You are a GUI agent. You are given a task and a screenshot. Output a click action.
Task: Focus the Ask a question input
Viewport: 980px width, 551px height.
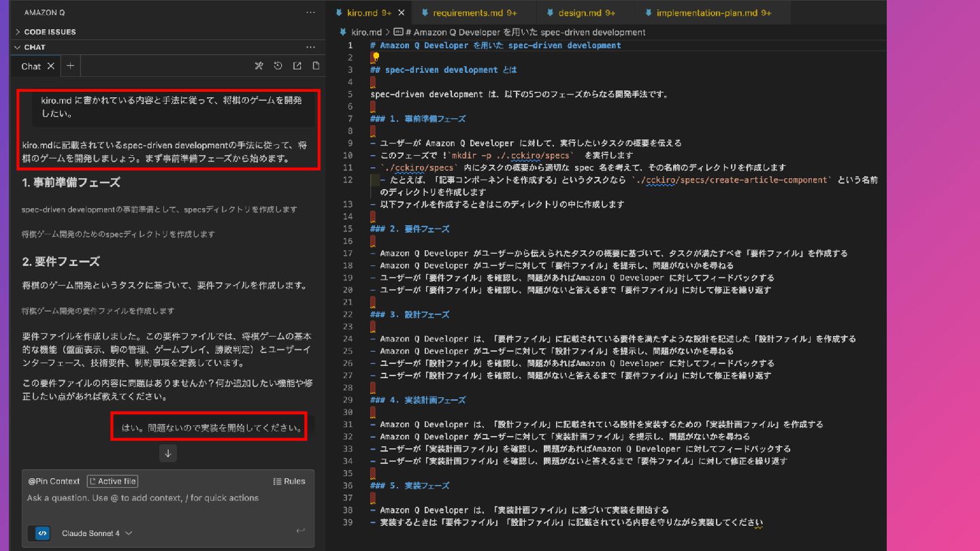[168, 498]
